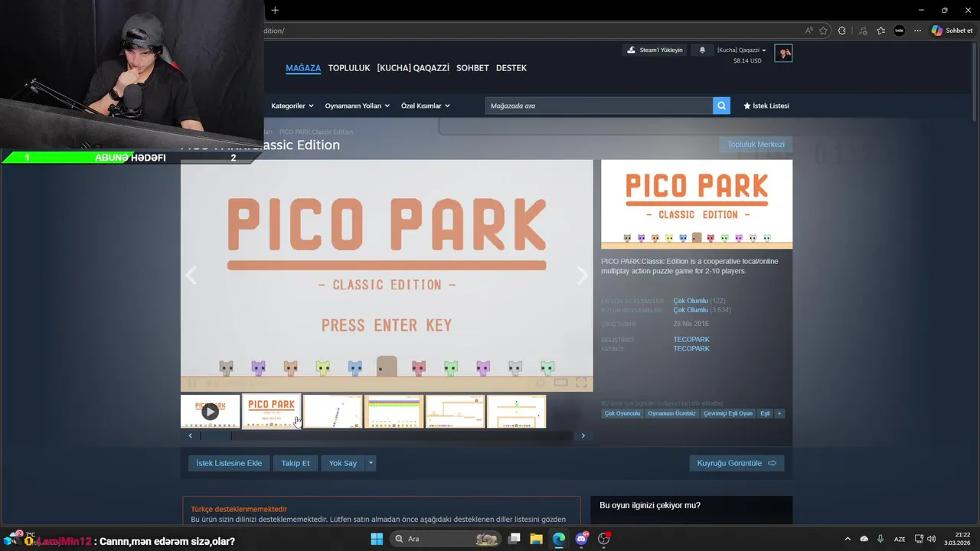980x551 pixels.
Task: Click the Eşli tag
Action: [765, 413]
